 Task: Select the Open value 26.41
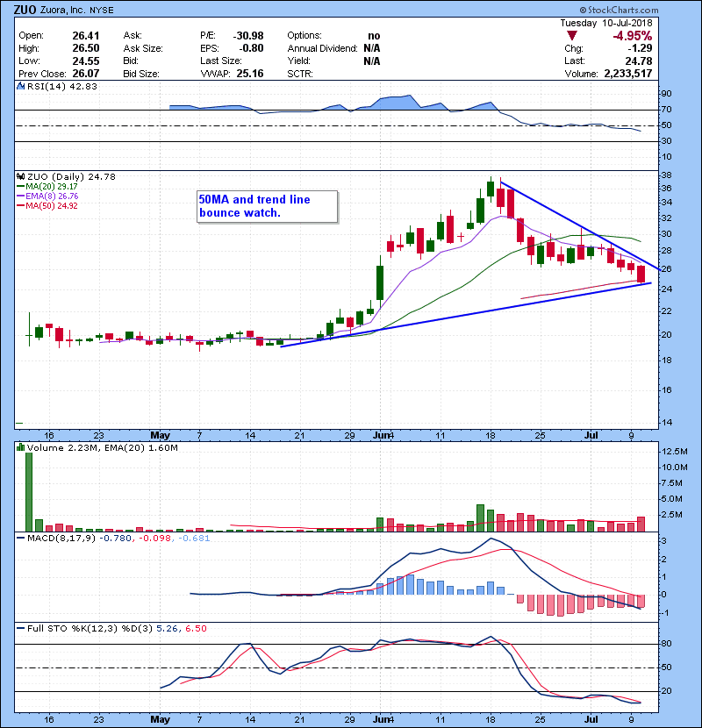(85, 36)
